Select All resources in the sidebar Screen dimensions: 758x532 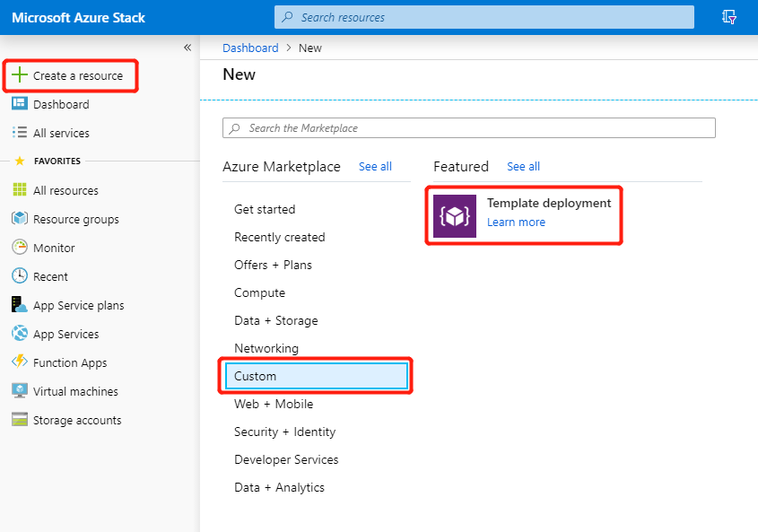[x=65, y=189]
